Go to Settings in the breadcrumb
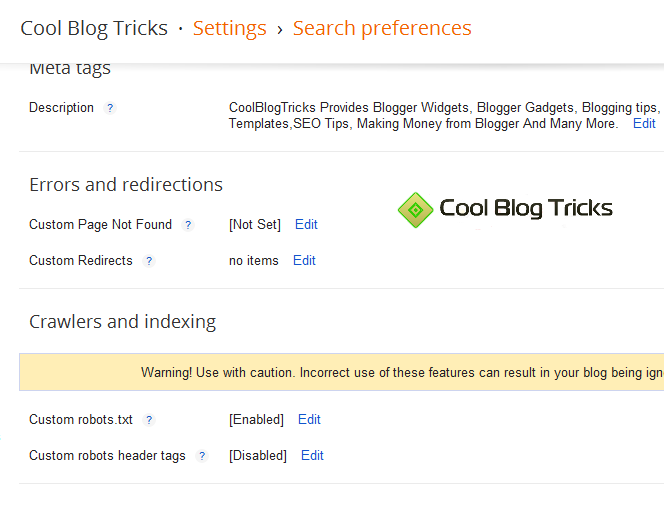Viewport: 664px width, 529px height. coord(229,28)
